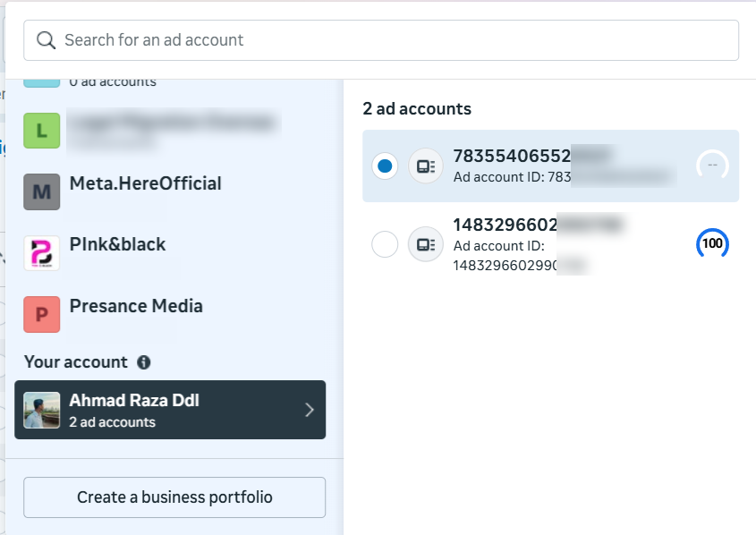756x535 pixels.
Task: Click Create a business portfolio button
Action: click(174, 497)
